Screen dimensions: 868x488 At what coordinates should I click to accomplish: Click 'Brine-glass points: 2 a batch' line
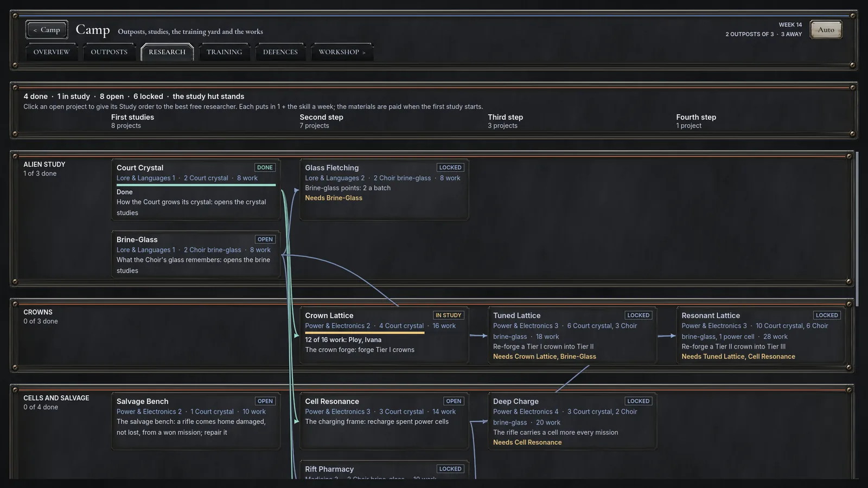coord(348,188)
